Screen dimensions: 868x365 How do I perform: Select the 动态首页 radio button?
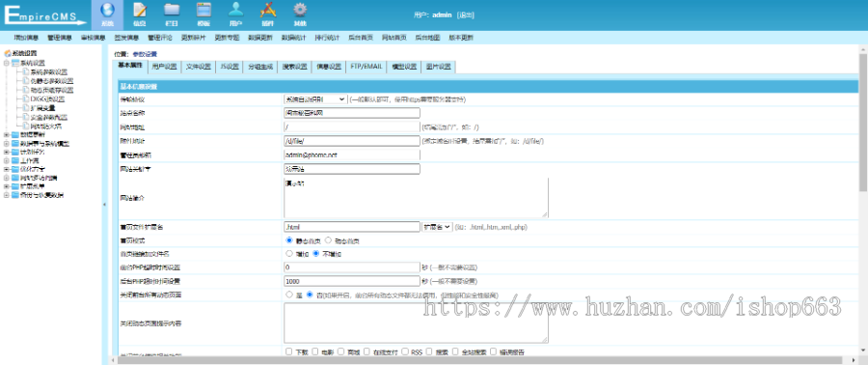328,241
